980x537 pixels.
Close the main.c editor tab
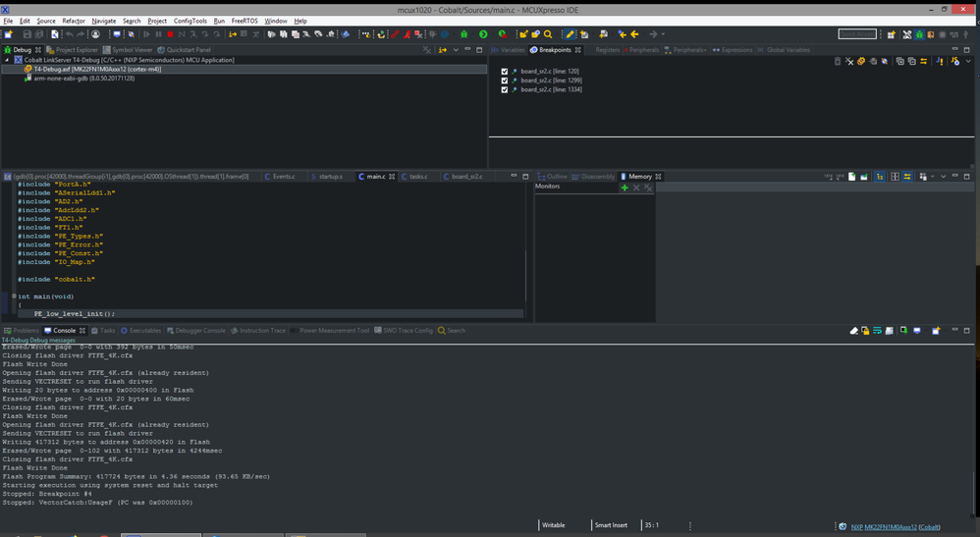click(392, 177)
